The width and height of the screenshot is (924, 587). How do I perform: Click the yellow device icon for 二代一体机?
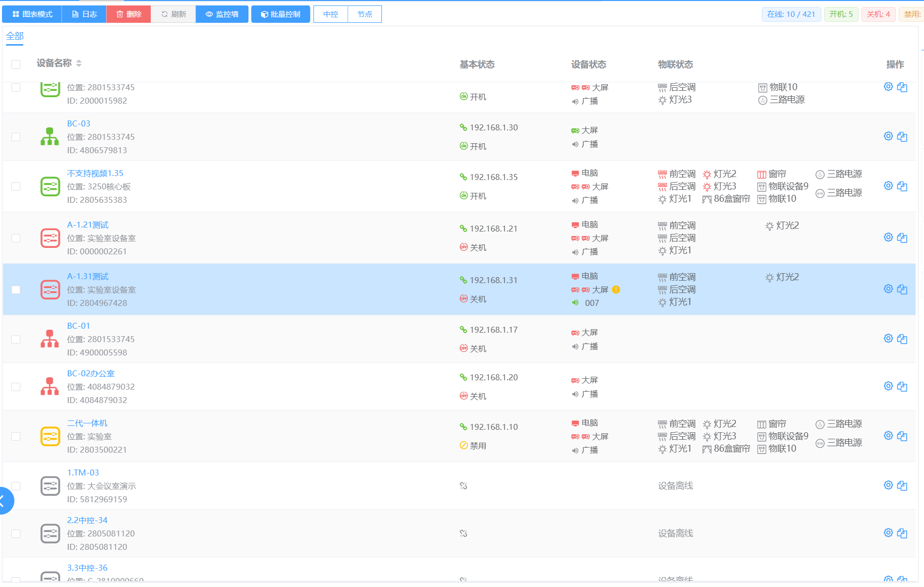point(50,436)
